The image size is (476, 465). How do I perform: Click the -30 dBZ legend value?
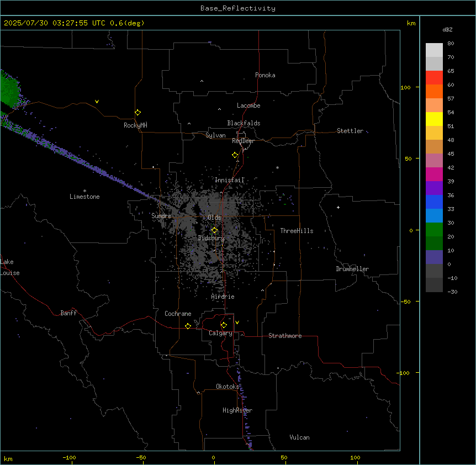(x=452, y=292)
